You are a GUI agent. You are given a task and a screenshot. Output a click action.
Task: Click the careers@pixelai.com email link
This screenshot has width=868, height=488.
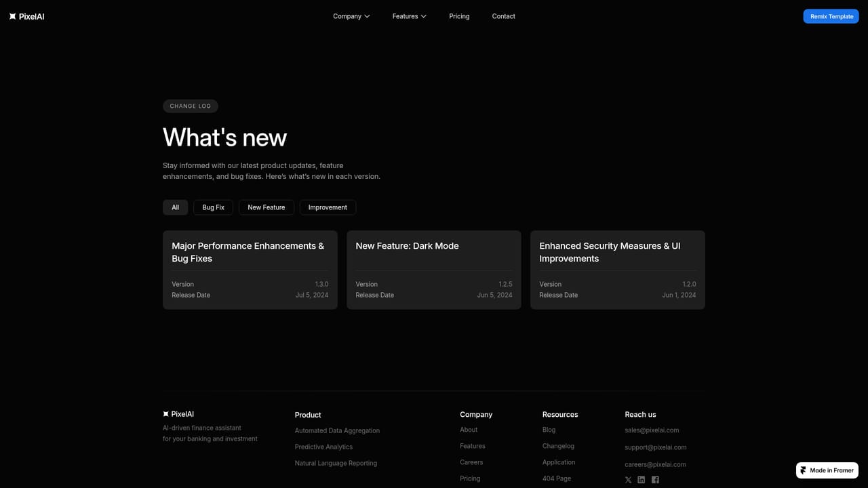655,465
